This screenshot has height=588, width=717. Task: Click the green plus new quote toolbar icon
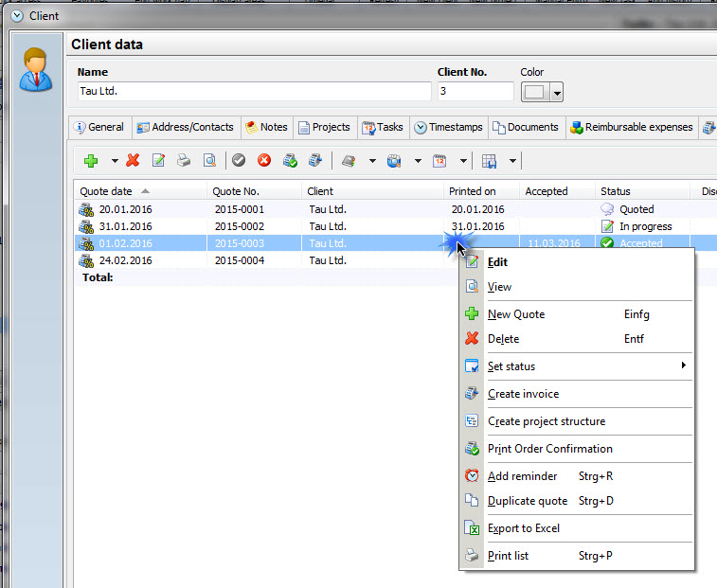click(92, 161)
